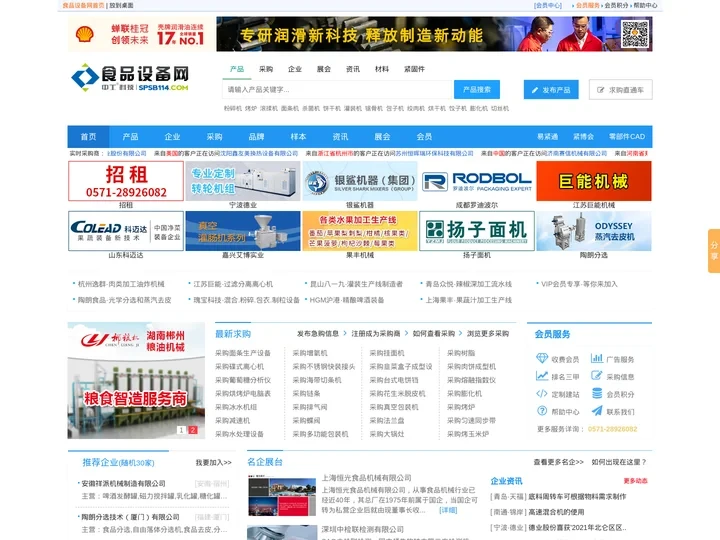Open the 采购增氧机 listing

coord(310,353)
